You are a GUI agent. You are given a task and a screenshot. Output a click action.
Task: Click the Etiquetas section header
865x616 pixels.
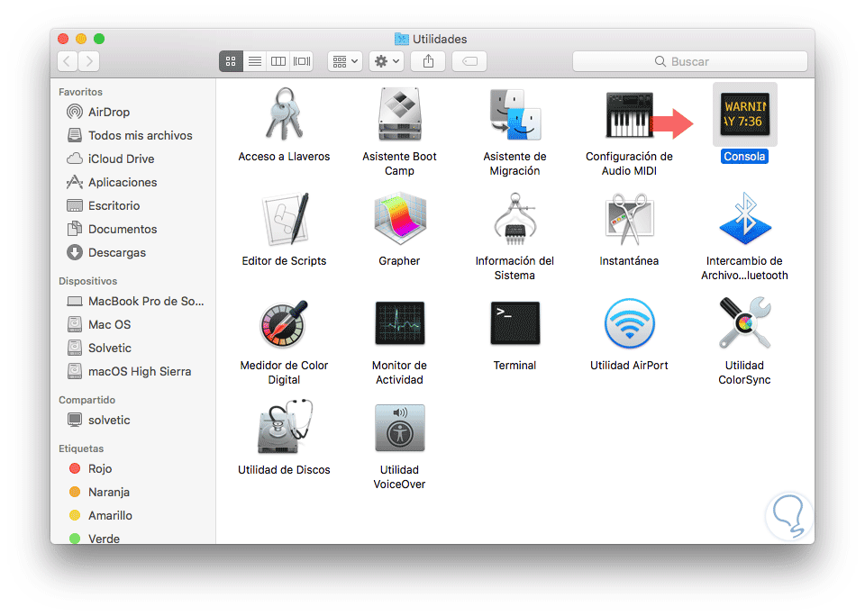click(x=81, y=448)
